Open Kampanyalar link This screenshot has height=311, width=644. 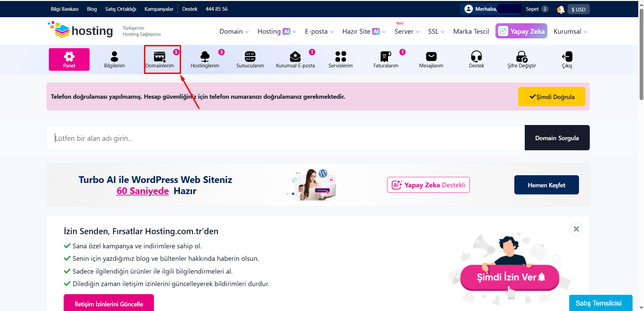tap(159, 9)
